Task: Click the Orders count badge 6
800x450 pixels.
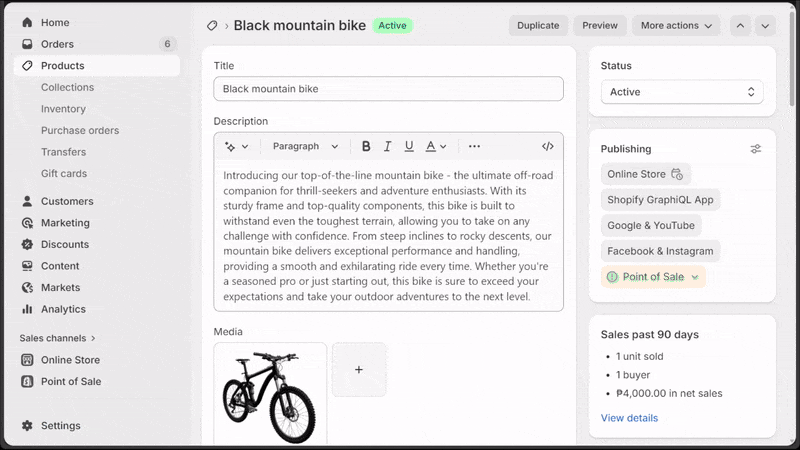Action: pos(167,44)
